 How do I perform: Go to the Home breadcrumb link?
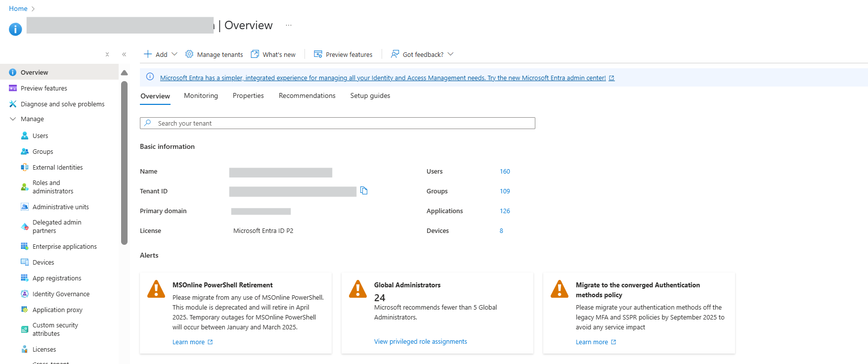[x=18, y=8]
